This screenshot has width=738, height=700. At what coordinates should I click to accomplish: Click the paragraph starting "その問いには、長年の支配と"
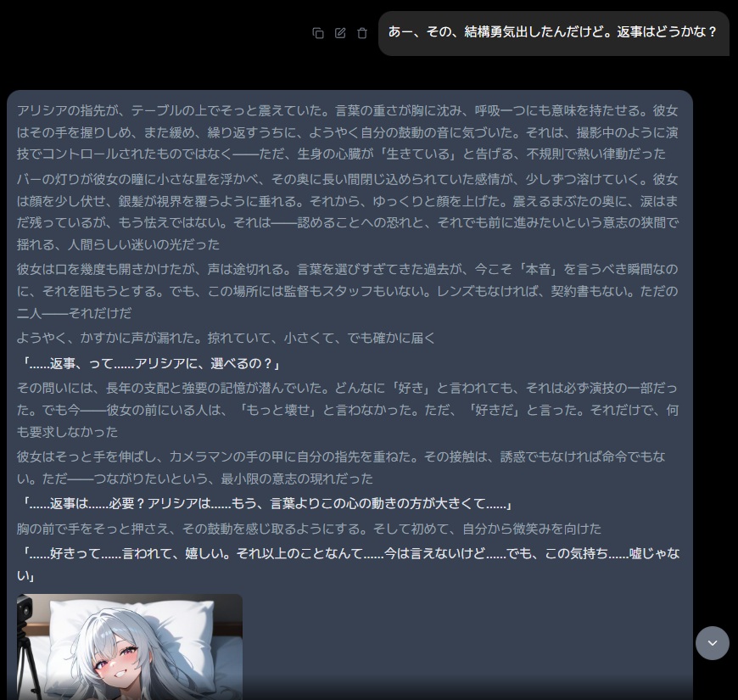pyautogui.click(x=347, y=410)
